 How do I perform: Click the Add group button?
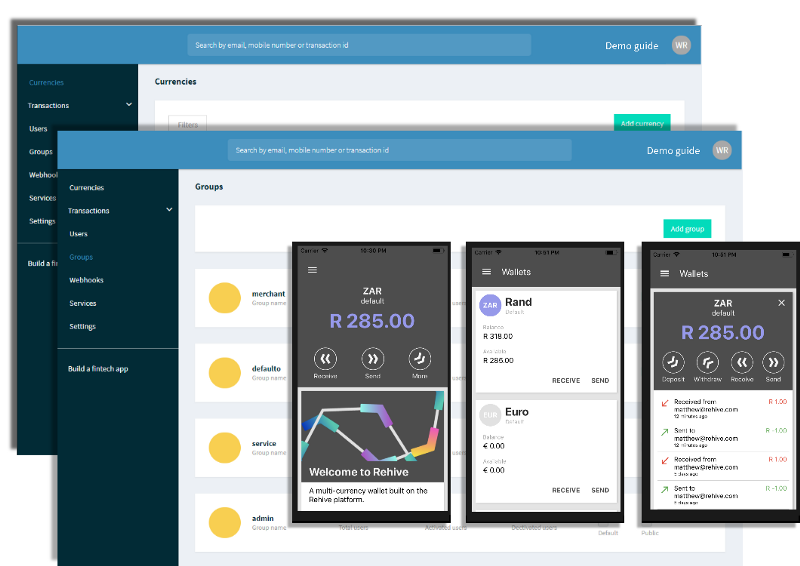[687, 229]
